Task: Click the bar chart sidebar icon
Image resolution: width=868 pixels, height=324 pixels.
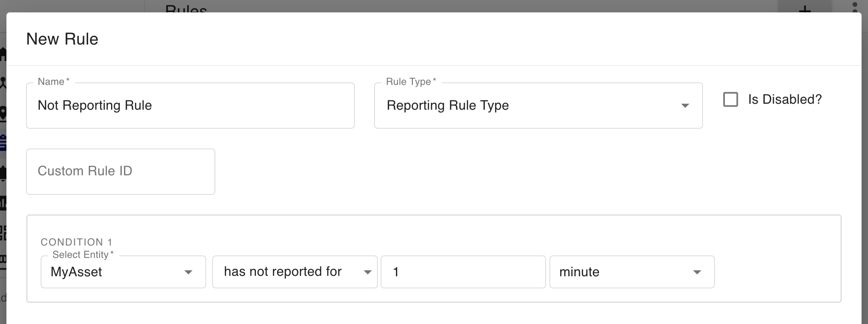Action: tap(3, 202)
